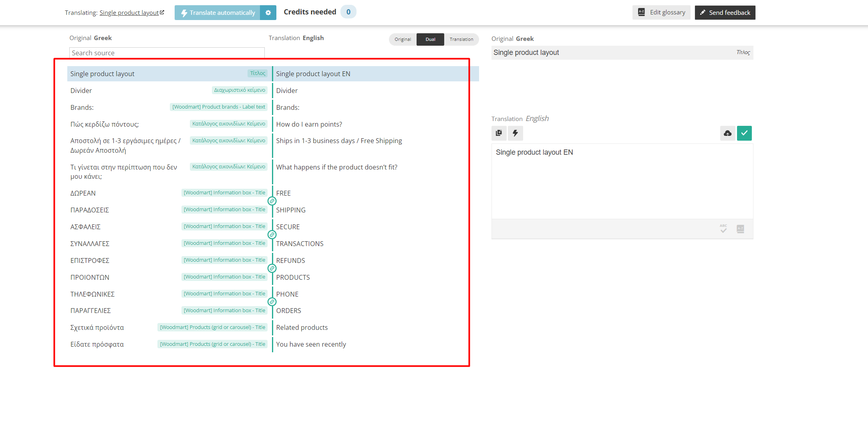
Task: Switch to the Original view tab
Action: [403, 39]
